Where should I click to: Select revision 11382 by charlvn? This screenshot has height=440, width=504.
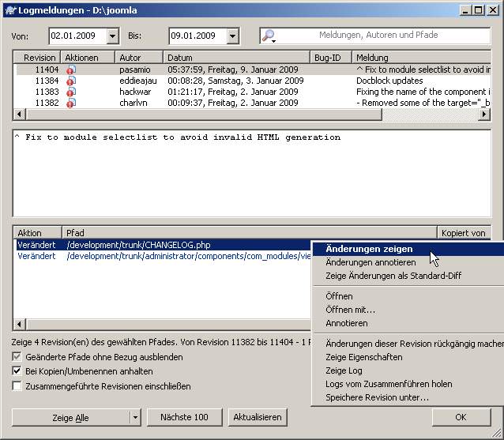252,103
